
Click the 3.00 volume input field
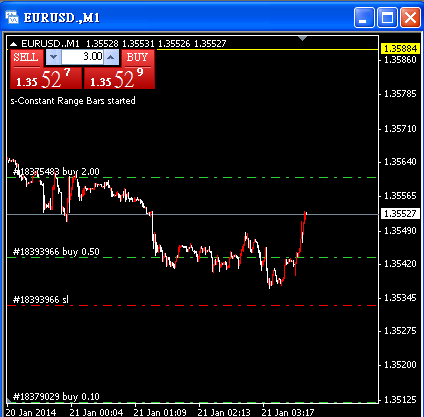[x=82, y=57]
